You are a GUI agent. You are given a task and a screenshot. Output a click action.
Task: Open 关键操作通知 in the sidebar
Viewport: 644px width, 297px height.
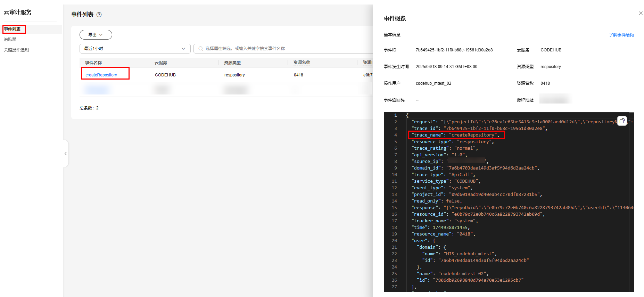click(16, 50)
